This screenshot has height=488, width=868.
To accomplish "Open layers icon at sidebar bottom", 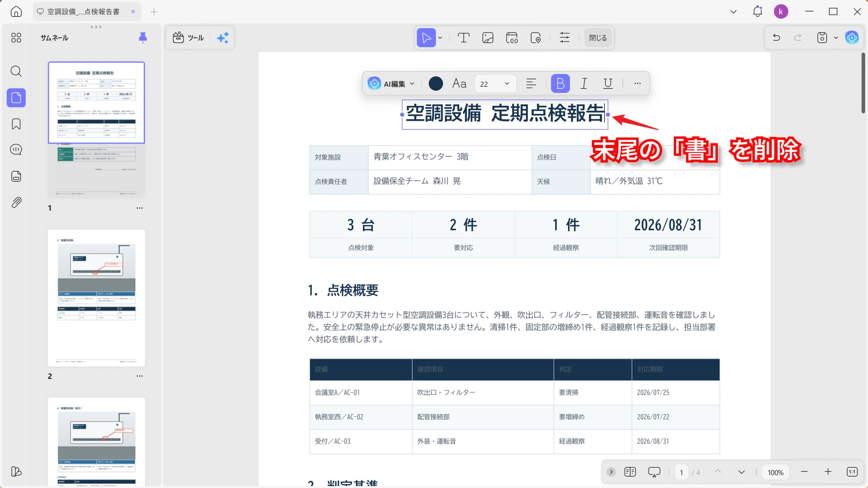I will coord(16,472).
